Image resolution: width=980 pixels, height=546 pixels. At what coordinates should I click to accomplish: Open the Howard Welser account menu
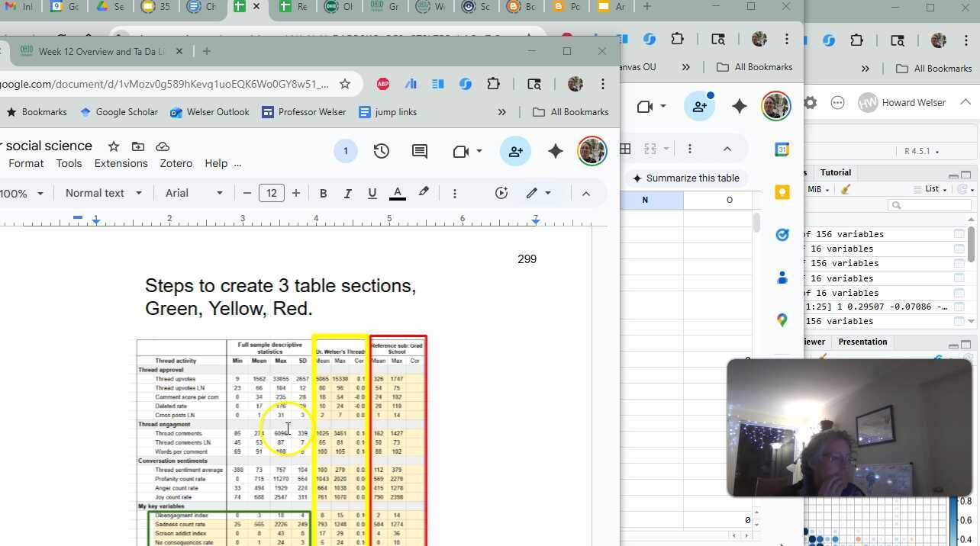pyautogui.click(x=903, y=103)
